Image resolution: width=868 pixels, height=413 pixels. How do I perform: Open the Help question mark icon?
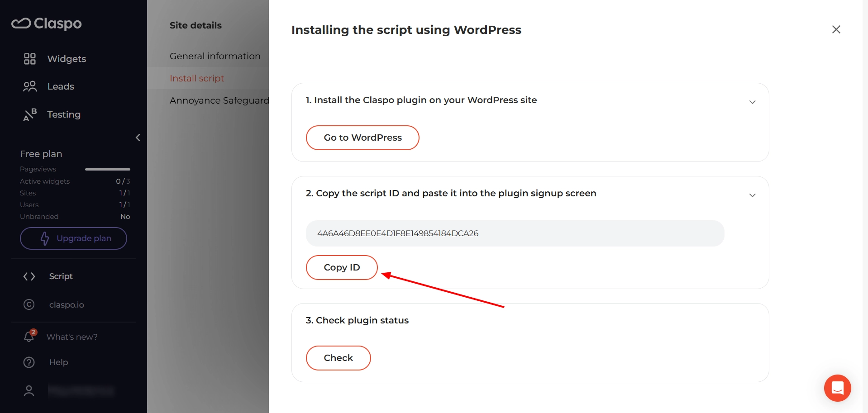pos(29,362)
